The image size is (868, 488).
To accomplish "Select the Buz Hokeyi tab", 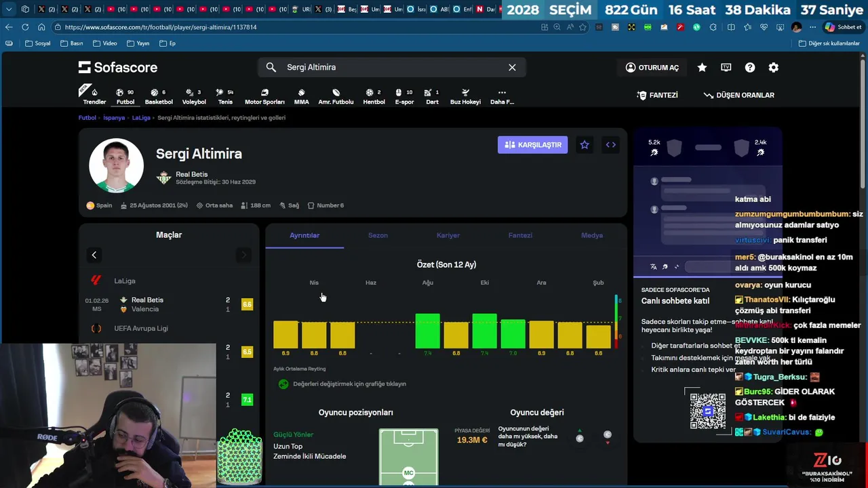I will [x=465, y=96].
